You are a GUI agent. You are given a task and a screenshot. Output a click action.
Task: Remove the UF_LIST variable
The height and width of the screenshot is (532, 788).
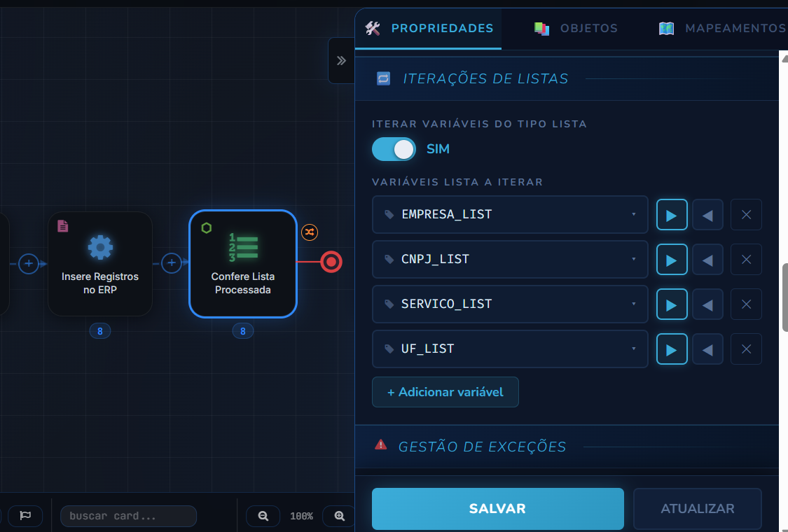coord(746,349)
